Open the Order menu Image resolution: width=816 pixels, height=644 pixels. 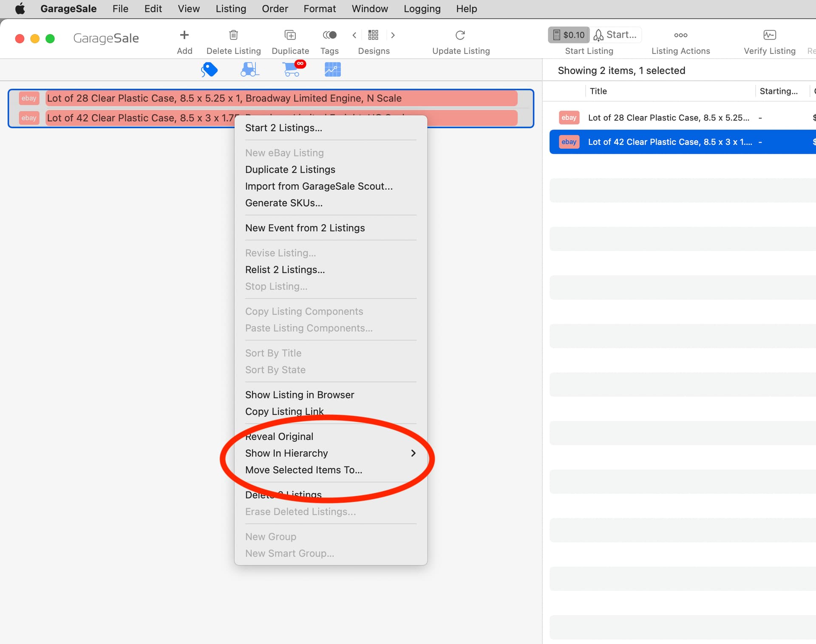pos(275,9)
